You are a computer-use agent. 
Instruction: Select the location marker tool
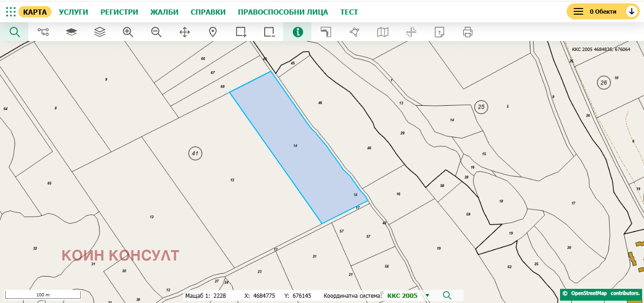coord(212,32)
